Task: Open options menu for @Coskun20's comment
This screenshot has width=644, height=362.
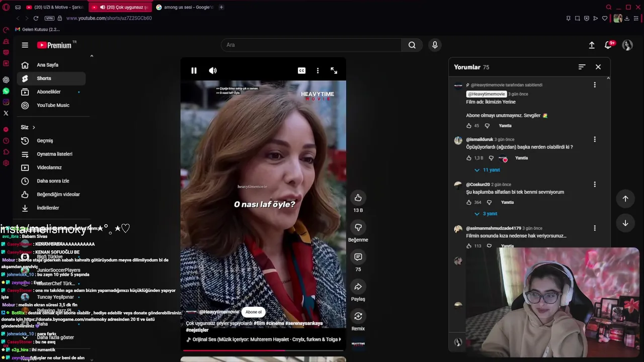Action: (595, 185)
